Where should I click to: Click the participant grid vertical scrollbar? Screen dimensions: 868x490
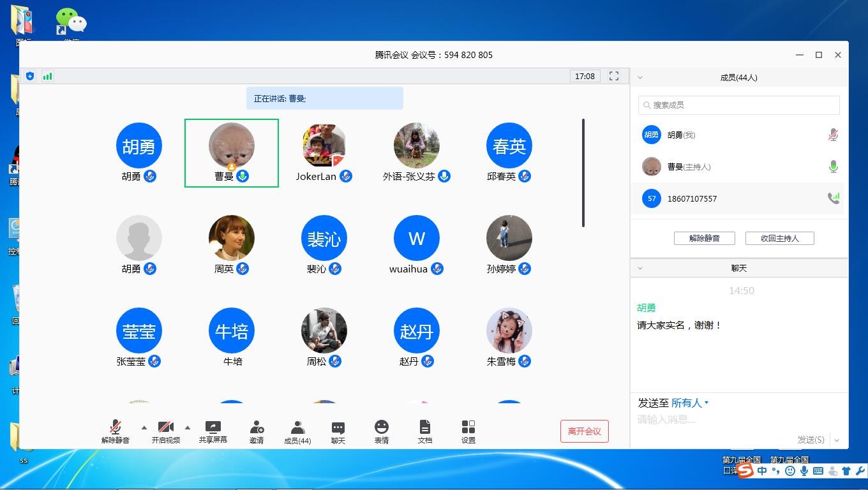[x=583, y=172]
